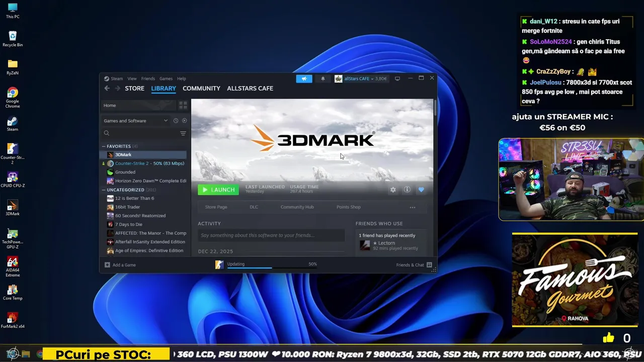This screenshot has height=362, width=644.
Task: Open FurMark2 x64 desktop icon
Action: pos(13,321)
